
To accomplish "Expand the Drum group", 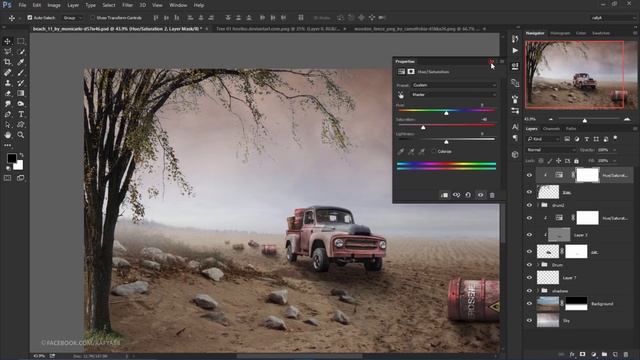I will point(538,264).
